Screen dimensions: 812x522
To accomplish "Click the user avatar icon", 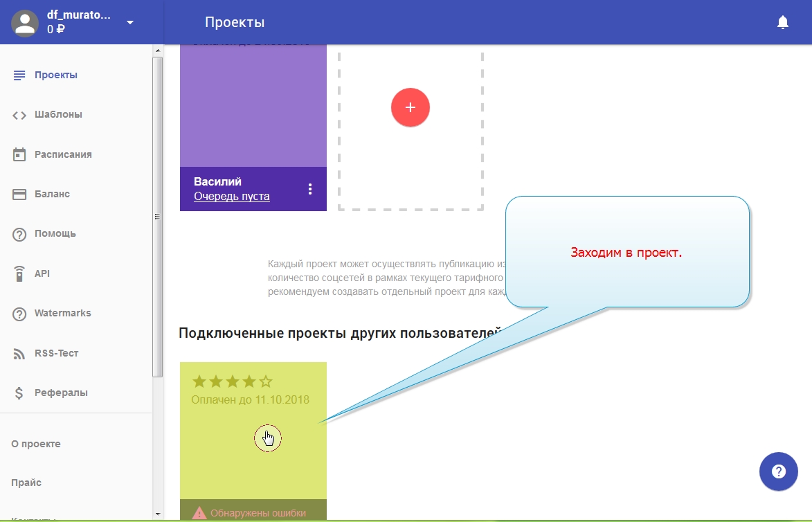I will 26,23.
